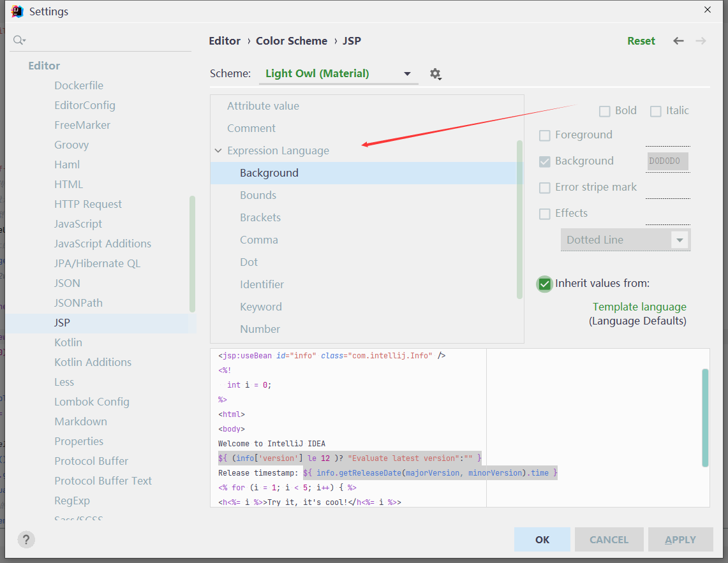Click the Reset link
728x563 pixels.
[x=641, y=41]
